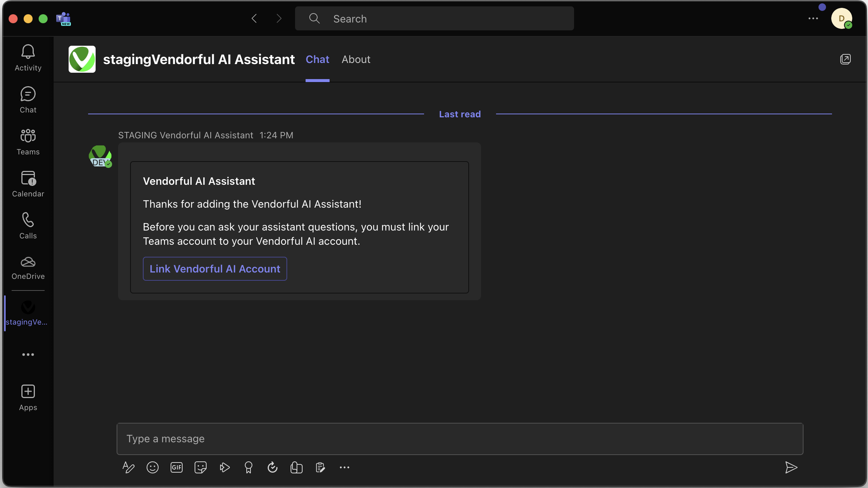Open Activity from the sidebar
The width and height of the screenshot is (868, 488).
click(28, 58)
